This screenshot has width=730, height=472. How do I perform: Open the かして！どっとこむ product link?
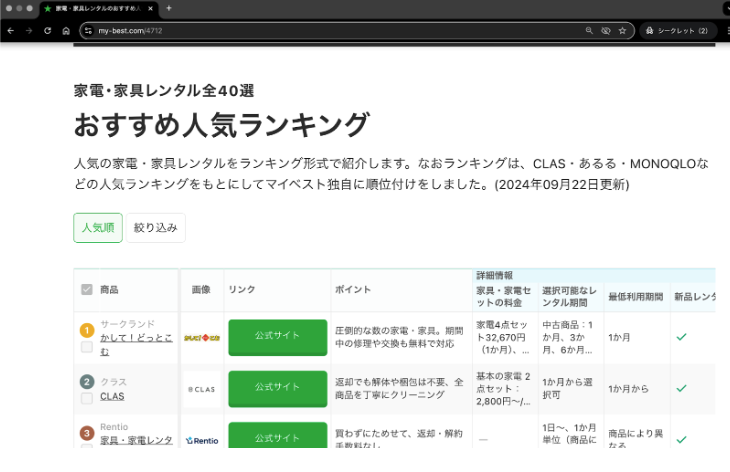[x=136, y=344]
